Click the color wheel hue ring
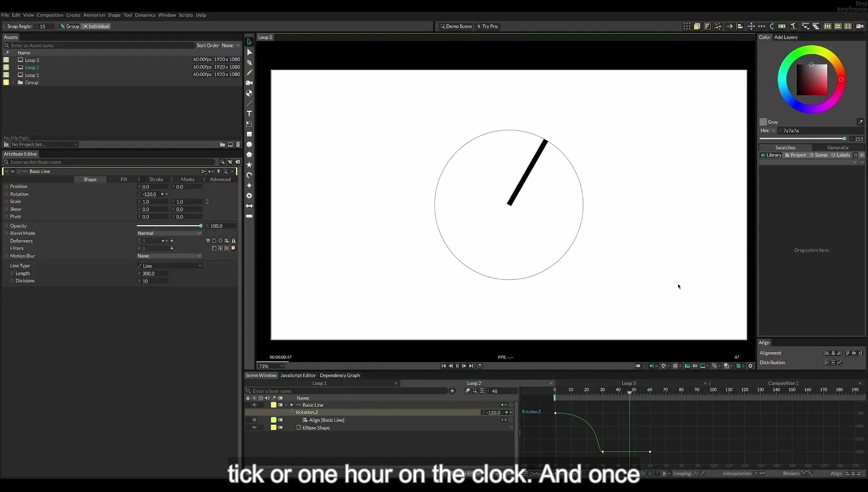The width and height of the screenshot is (868, 492). click(x=811, y=49)
